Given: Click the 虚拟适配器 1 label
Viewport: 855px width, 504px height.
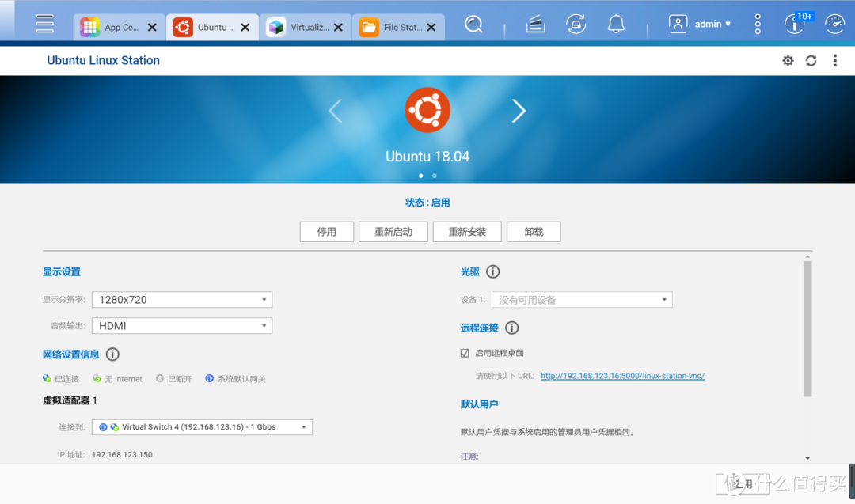Looking at the screenshot, I should click(x=70, y=400).
